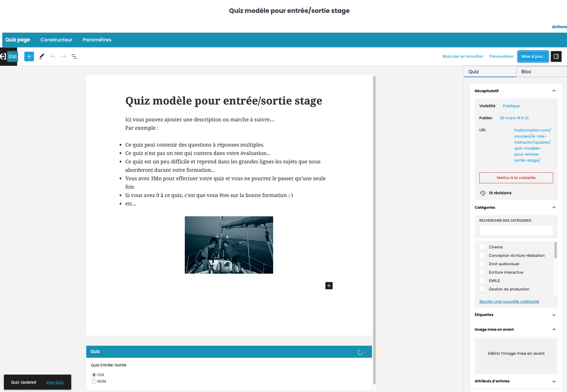Check the Droit audiovisuel category
The width and height of the screenshot is (567, 392).
[482, 264]
